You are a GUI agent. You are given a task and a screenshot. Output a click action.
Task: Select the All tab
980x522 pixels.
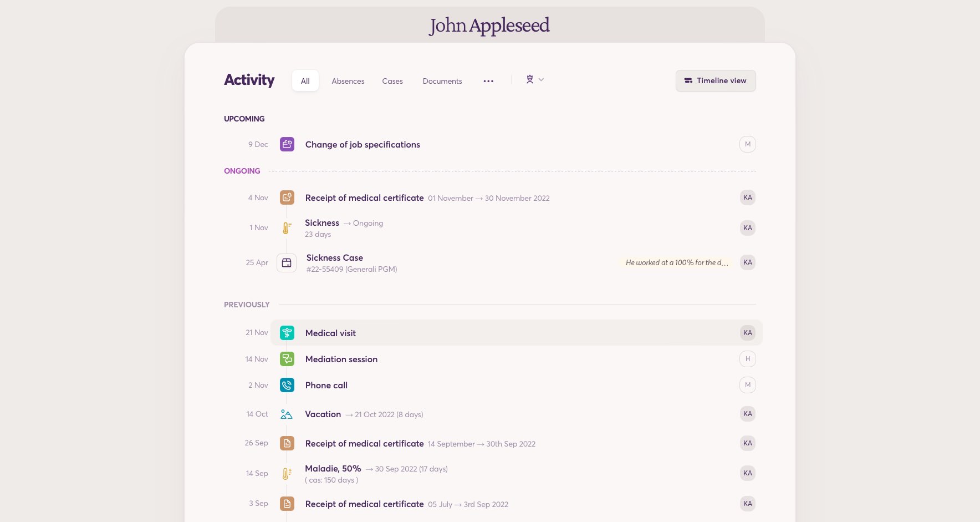click(x=305, y=81)
